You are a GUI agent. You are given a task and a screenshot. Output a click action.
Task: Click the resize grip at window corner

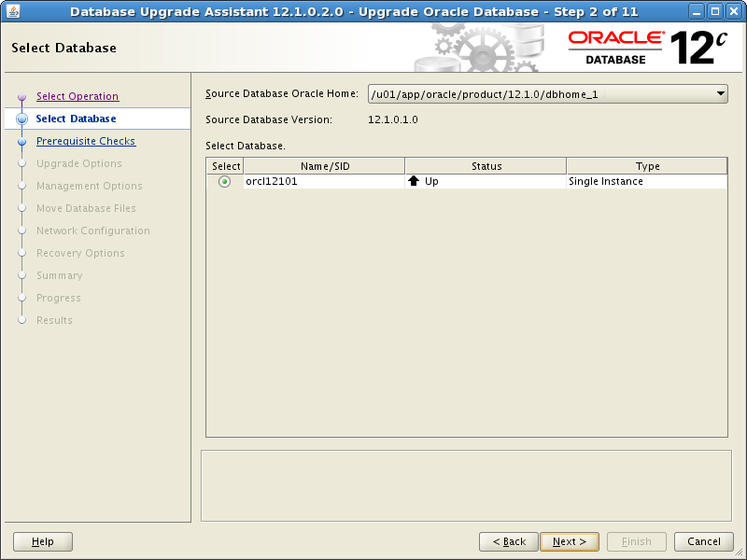pyautogui.click(x=740, y=553)
